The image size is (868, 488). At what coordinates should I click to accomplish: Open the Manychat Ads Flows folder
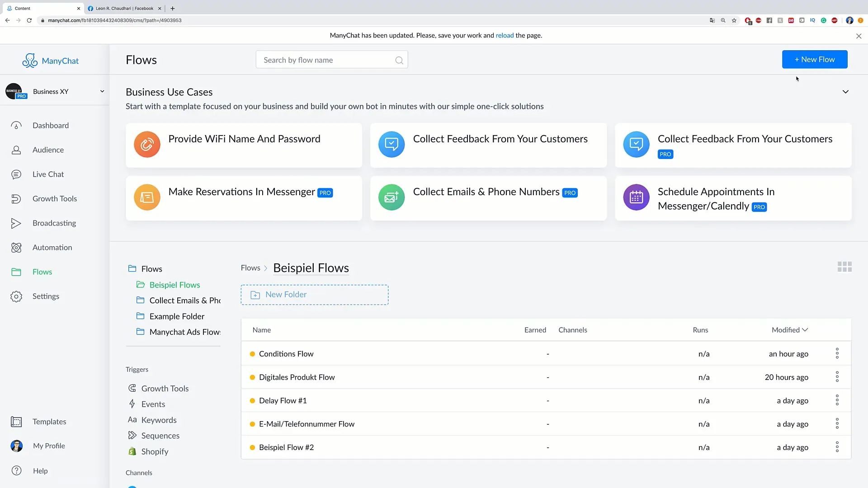[185, 332]
